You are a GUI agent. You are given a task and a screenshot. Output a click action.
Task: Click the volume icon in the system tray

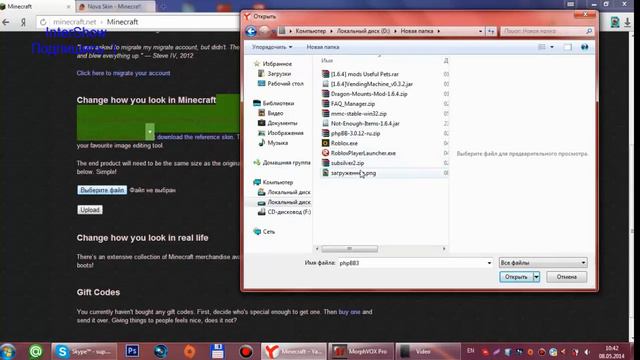[x=587, y=352]
